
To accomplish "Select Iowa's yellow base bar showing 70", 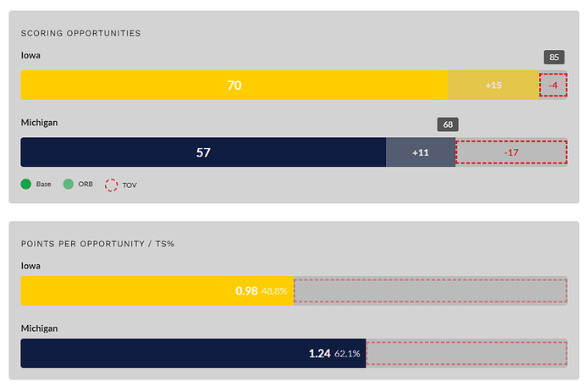I will point(234,85).
